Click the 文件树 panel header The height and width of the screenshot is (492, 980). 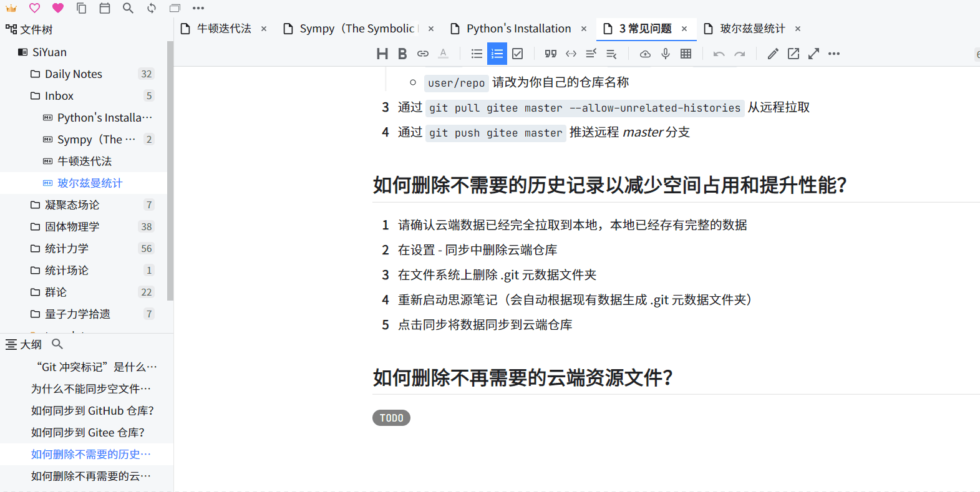(x=29, y=30)
